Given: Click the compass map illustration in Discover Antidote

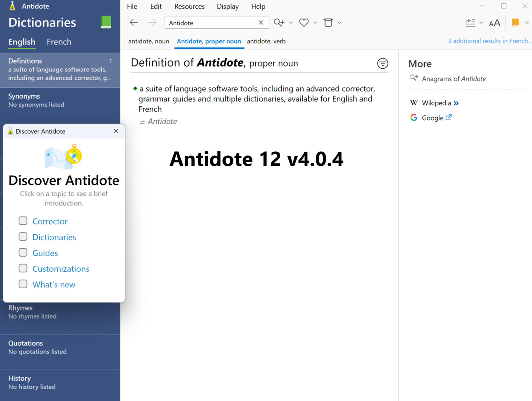Looking at the screenshot, I should 64,156.
